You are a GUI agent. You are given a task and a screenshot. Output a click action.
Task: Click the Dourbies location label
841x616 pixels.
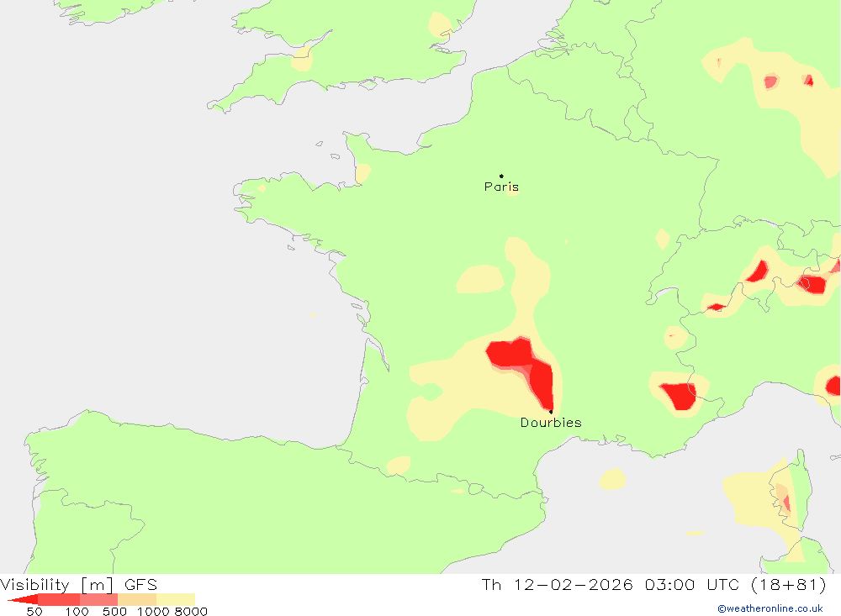coord(551,423)
